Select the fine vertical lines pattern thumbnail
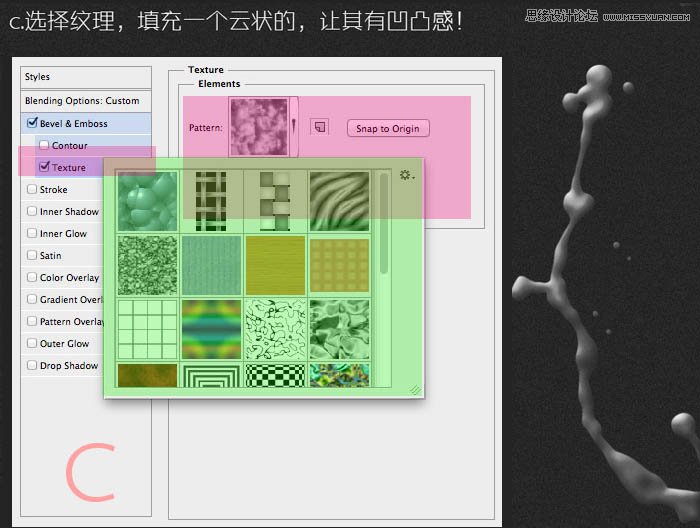Viewport: 700px width, 528px height. click(x=211, y=266)
